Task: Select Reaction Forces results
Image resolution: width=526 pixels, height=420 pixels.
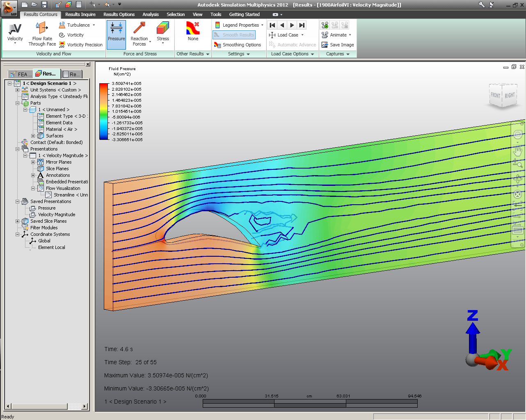Action: [140, 34]
